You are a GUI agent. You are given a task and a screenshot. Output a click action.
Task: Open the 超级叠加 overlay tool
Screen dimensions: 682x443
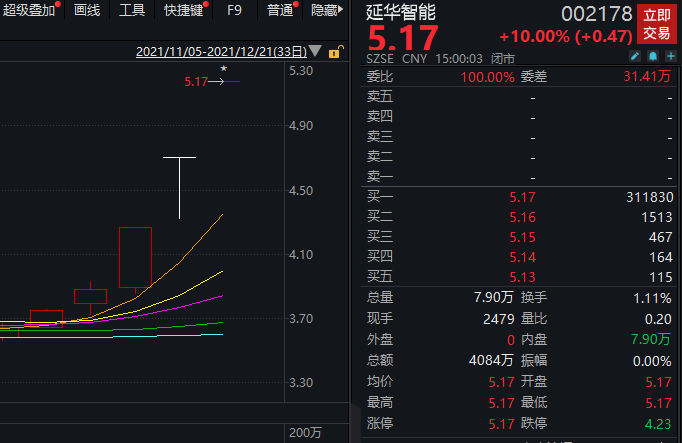pyautogui.click(x=29, y=10)
